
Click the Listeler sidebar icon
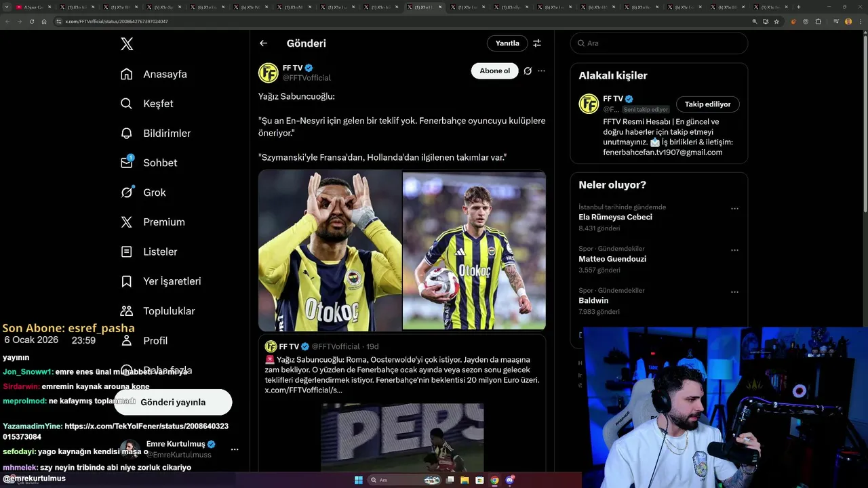(x=126, y=251)
